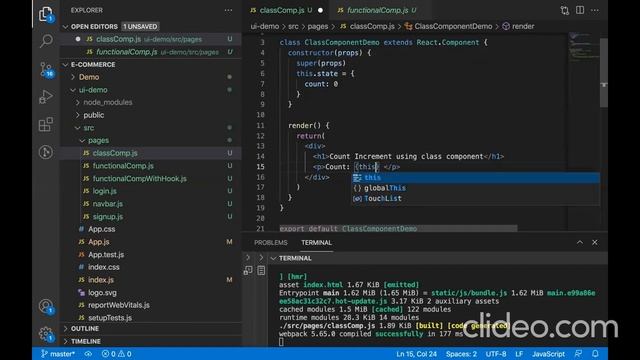Screen dimensions: 640x360
Task: Click the open changes icon in editor toolbar
Action: coord(565,10)
